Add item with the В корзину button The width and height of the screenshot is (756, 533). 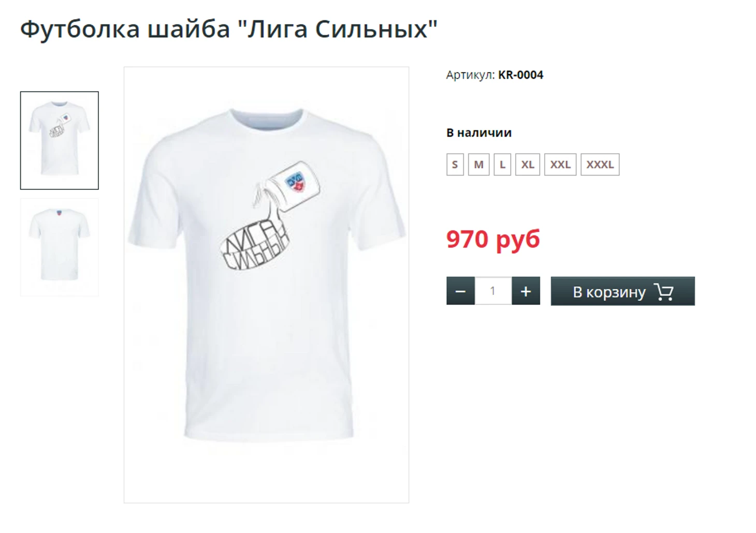[622, 291]
